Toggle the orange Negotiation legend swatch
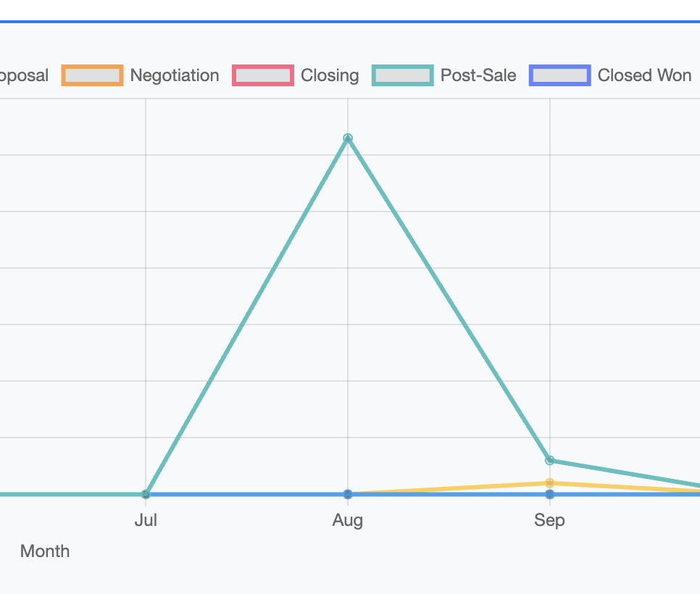The image size is (700, 594). [92, 75]
